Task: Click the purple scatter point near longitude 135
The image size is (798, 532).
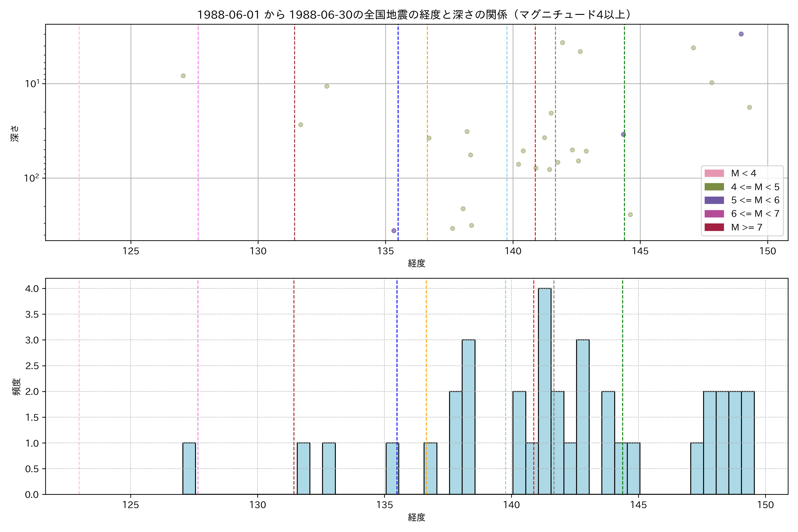Action: pos(394,231)
